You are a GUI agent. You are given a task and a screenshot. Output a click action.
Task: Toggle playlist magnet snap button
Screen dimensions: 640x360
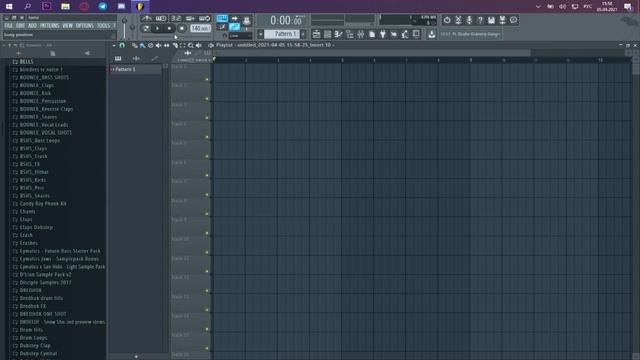pyautogui.click(x=122, y=45)
